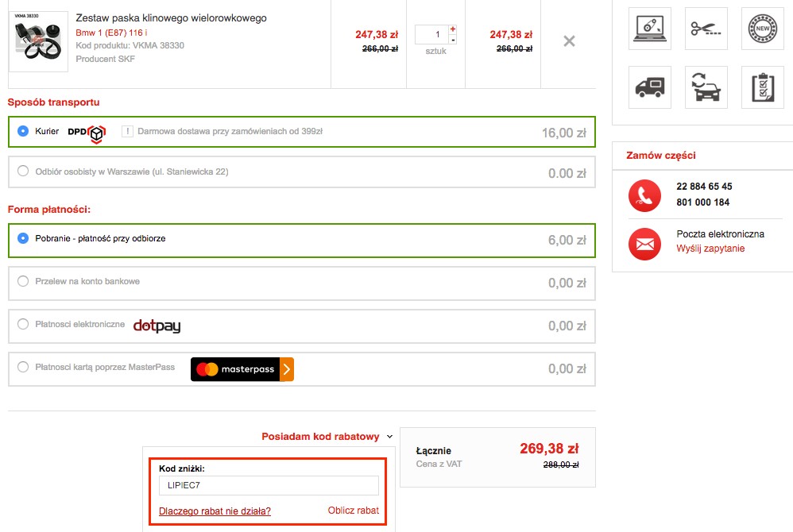Click the laptop parts catalog icon
The height and width of the screenshot is (532, 793).
coord(650,29)
